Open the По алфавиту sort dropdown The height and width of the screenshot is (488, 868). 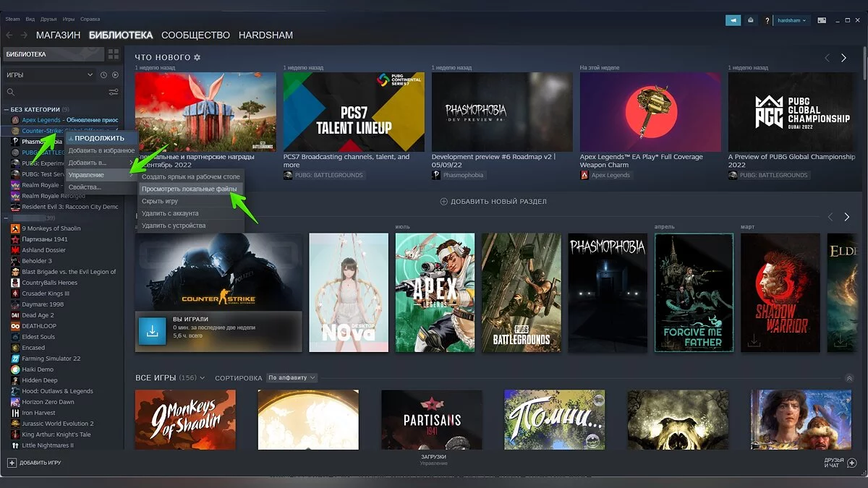[x=292, y=377]
